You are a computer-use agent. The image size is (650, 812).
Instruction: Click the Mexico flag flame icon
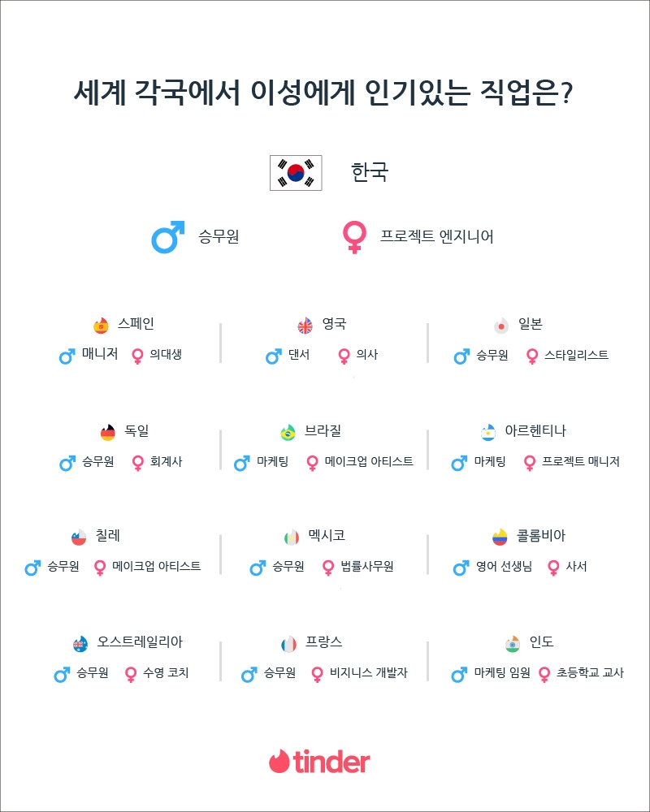pyautogui.click(x=291, y=537)
